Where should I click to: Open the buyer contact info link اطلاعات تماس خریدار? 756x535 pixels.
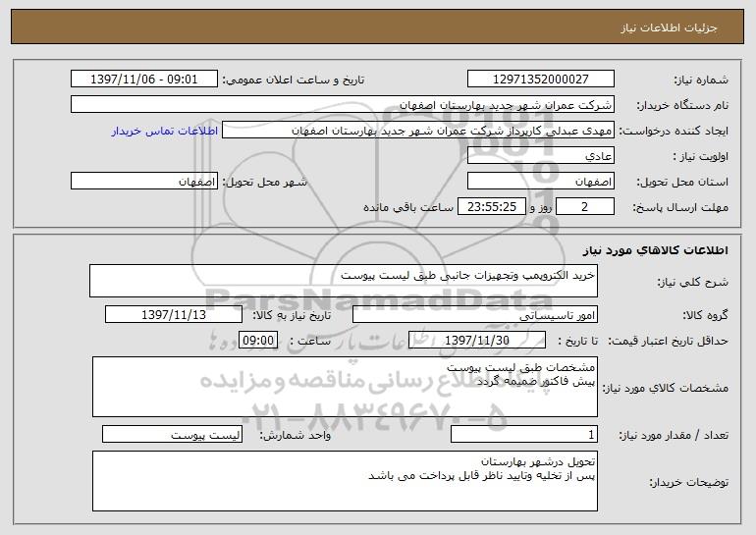pyautogui.click(x=165, y=132)
